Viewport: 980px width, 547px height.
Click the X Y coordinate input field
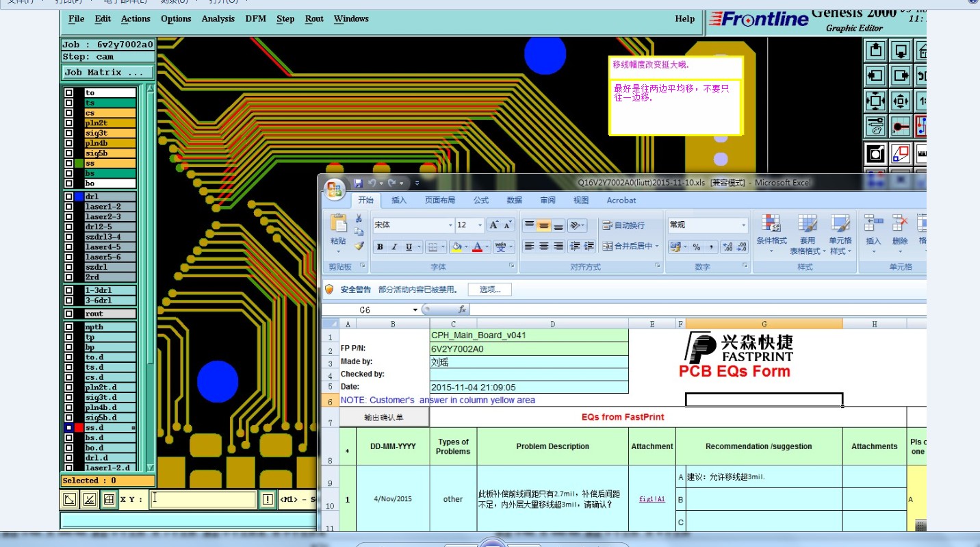203,499
